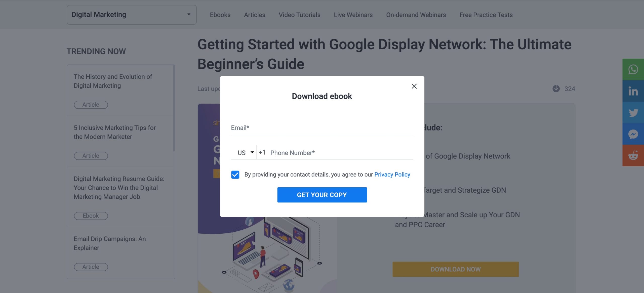Click the GET YOUR COPY button
This screenshot has width=644, height=293.
pos(322,194)
